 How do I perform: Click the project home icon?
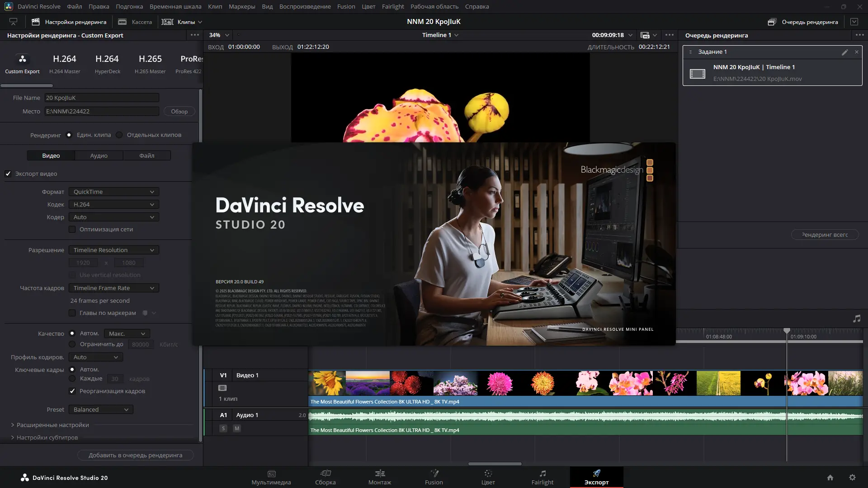click(x=830, y=478)
